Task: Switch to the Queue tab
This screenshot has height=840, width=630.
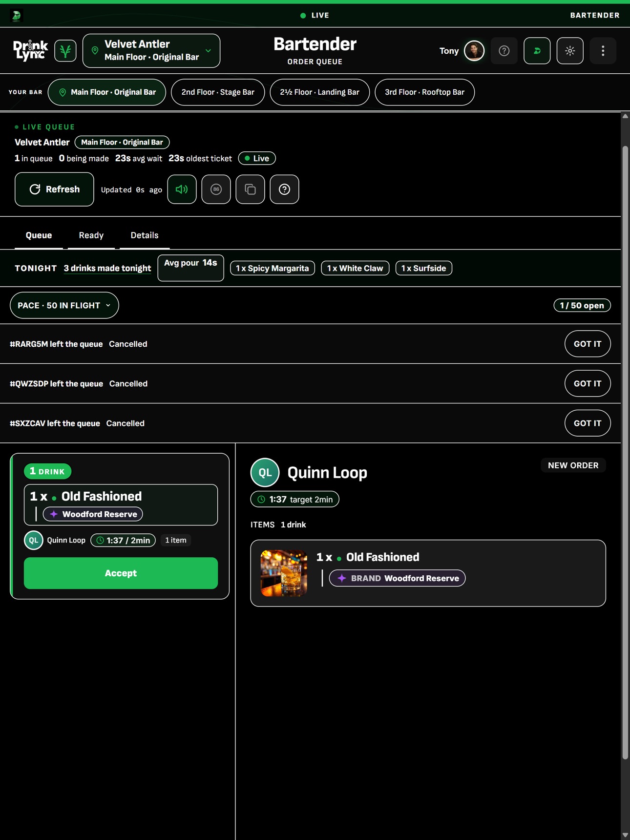Action: click(x=39, y=235)
